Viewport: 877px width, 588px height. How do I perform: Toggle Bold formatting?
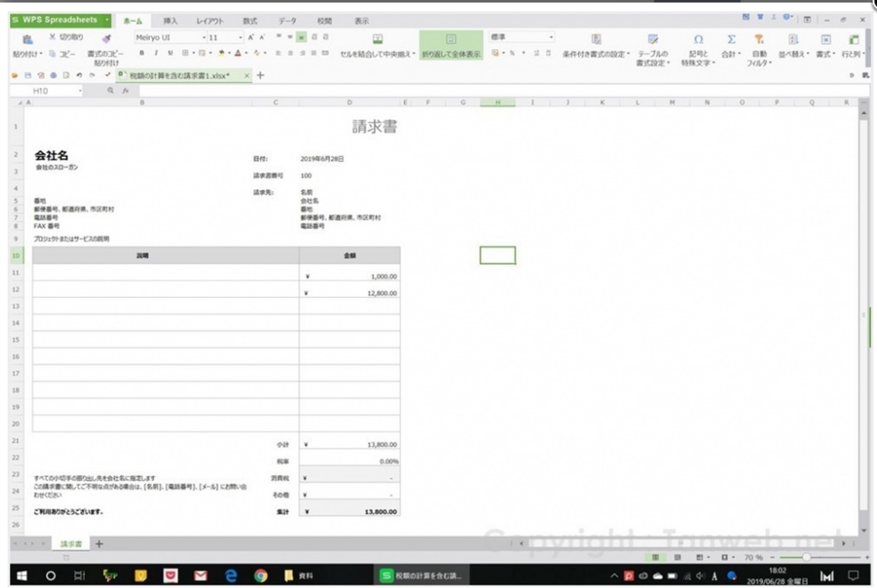141,53
